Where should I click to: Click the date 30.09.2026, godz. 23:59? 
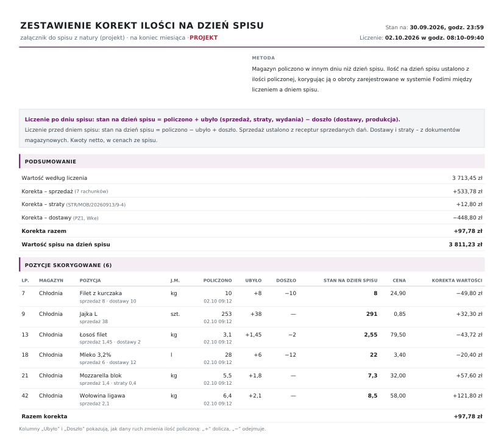point(447,27)
